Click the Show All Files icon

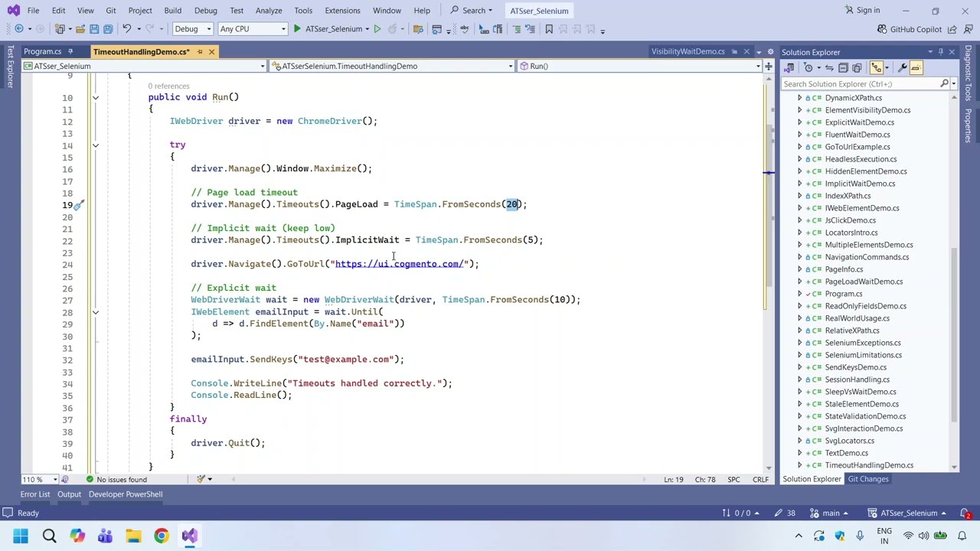[857, 67]
